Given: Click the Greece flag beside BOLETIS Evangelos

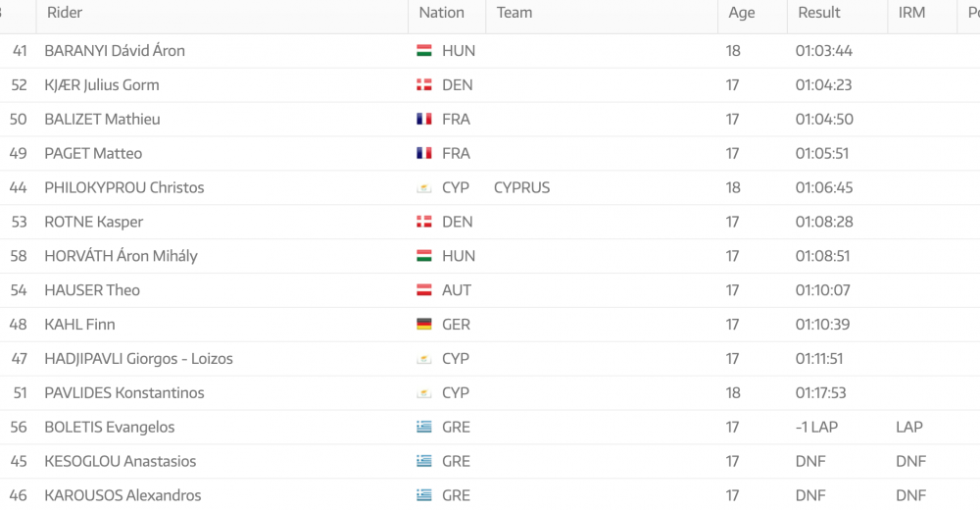Looking at the screenshot, I should pyautogui.click(x=424, y=428).
